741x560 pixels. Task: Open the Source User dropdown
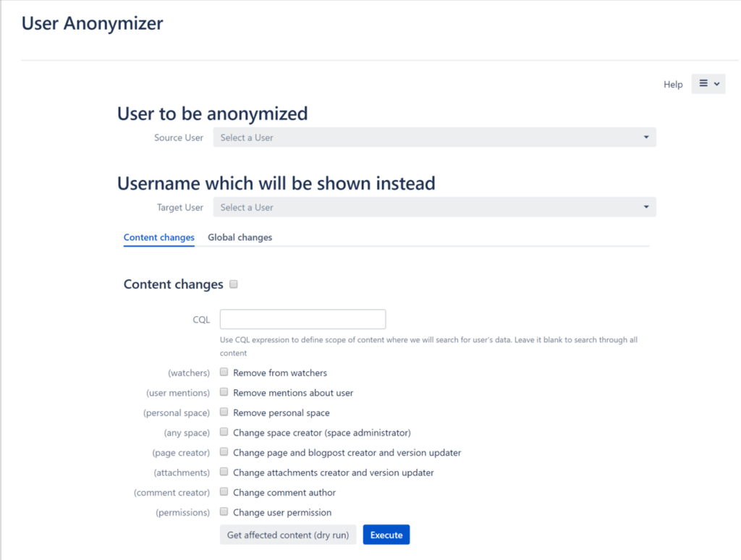434,137
